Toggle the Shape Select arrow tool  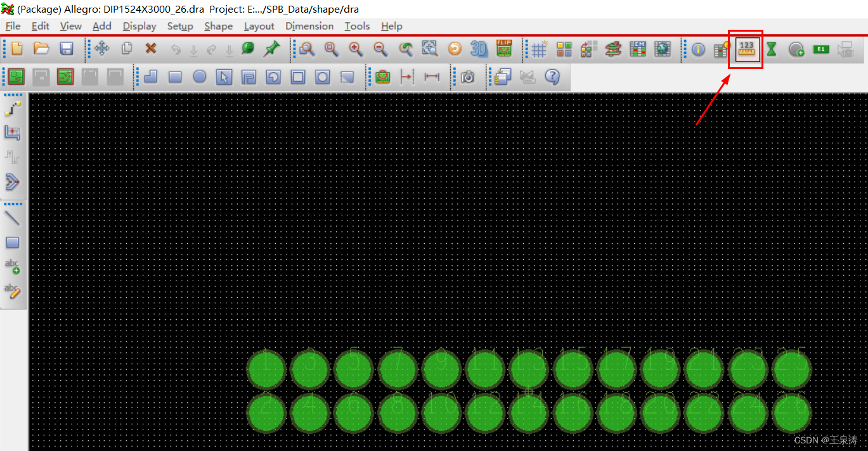(224, 77)
